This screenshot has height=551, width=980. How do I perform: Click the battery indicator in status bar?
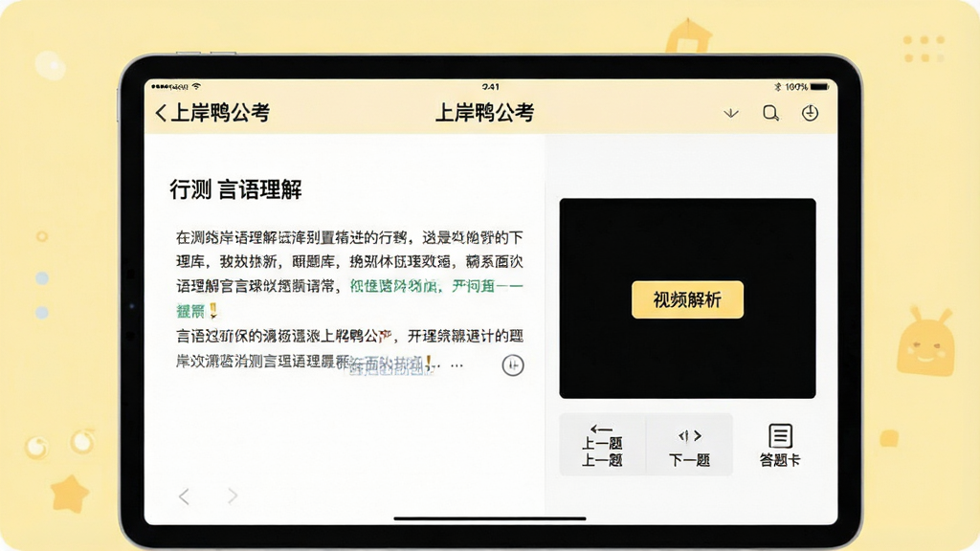tap(819, 87)
